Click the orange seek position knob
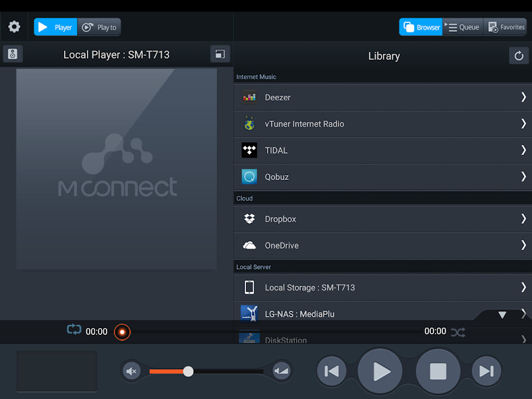The image size is (532, 399). click(122, 332)
